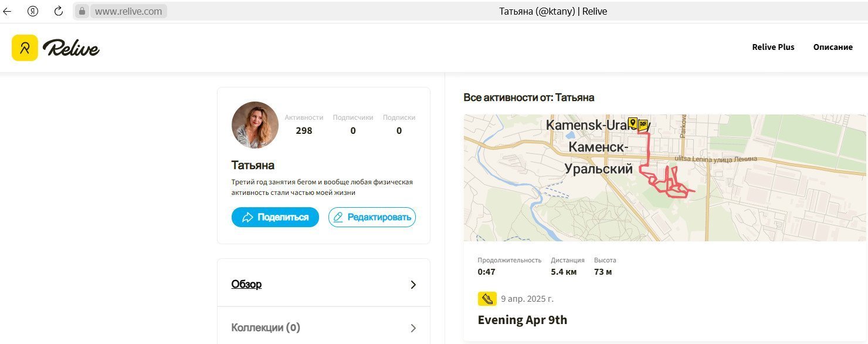868x344 pixels.
Task: Click the yellow running shoe activity icon
Action: pyautogui.click(x=487, y=299)
